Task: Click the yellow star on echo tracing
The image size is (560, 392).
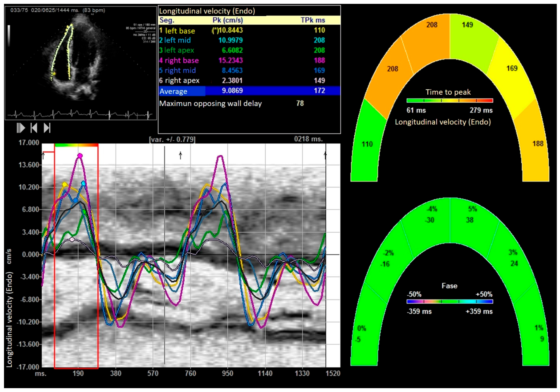Action: (54, 73)
